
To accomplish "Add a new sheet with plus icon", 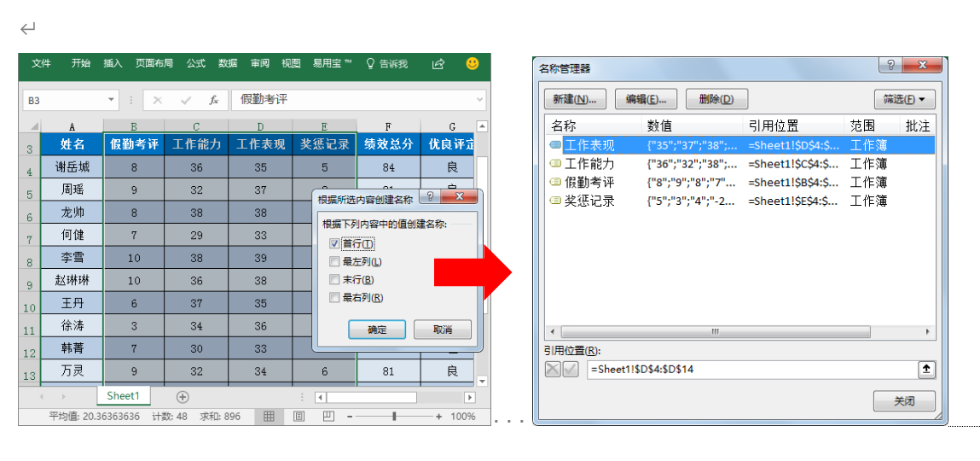I will pyautogui.click(x=183, y=397).
